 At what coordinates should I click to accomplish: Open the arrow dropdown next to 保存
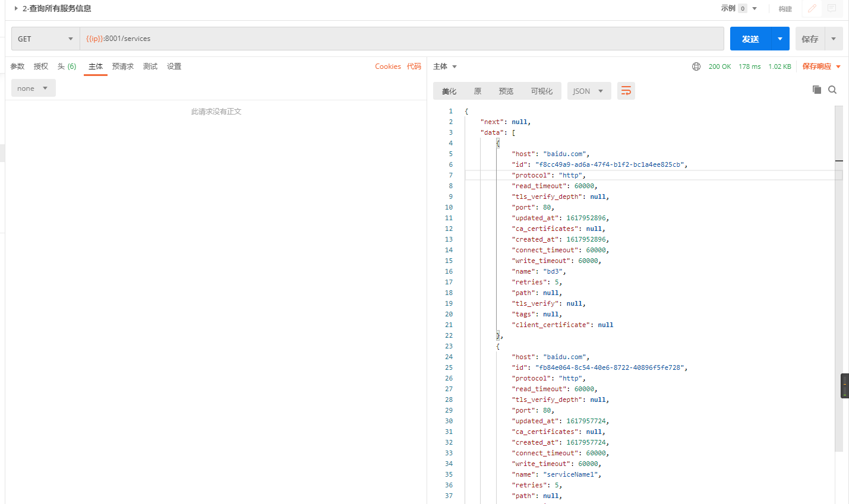click(834, 39)
